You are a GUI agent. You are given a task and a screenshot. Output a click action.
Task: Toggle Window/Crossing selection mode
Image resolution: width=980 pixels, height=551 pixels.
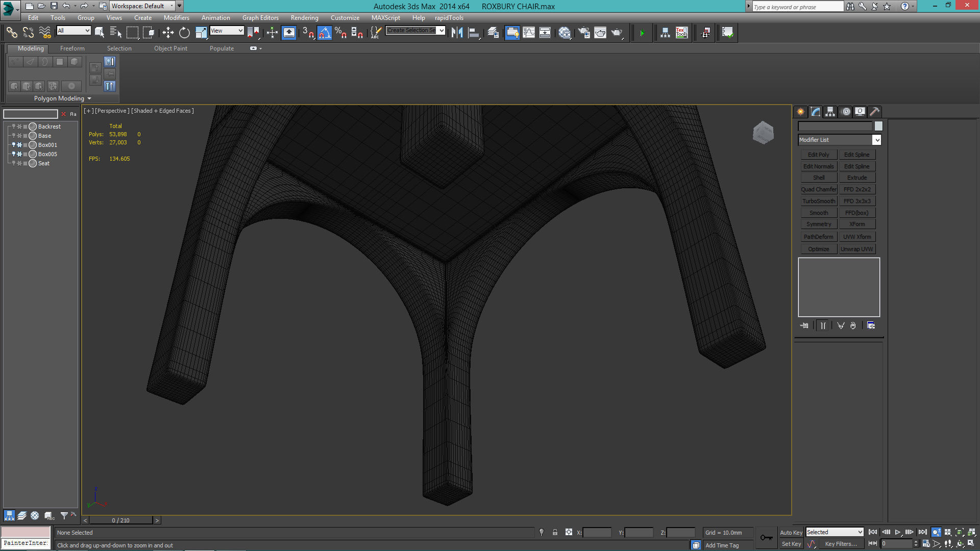click(x=149, y=33)
